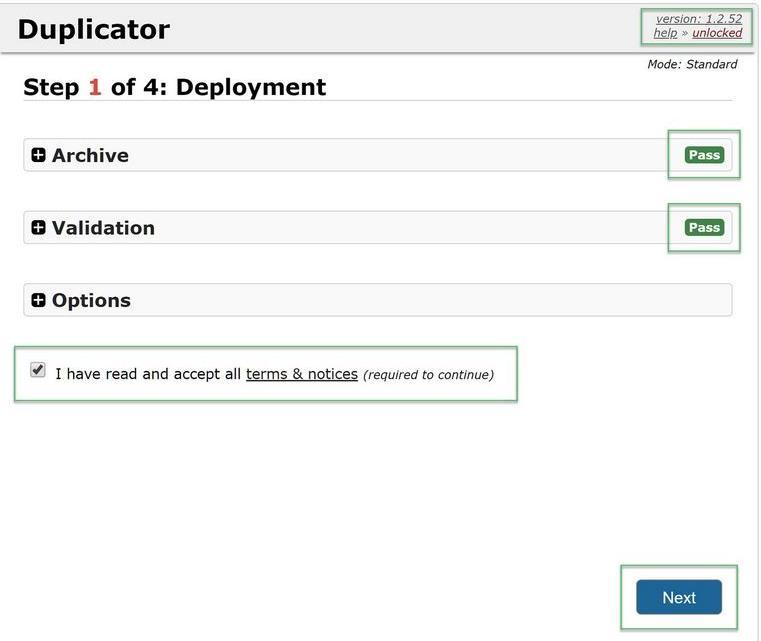Click the (required to continue) note
The width and height of the screenshot is (761, 641).
pos(428,375)
